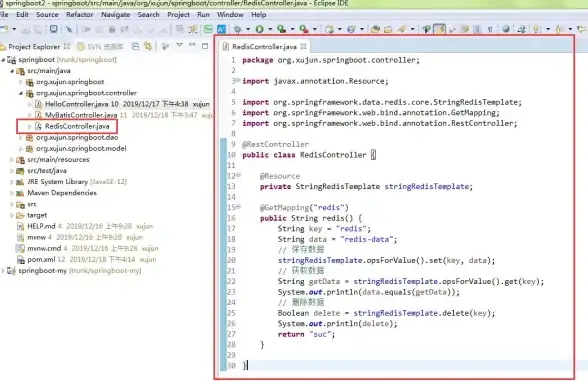This screenshot has width=588, height=381.
Task: Toggle the highlighted Mark Occurrences toolbar button
Action: (439, 29)
